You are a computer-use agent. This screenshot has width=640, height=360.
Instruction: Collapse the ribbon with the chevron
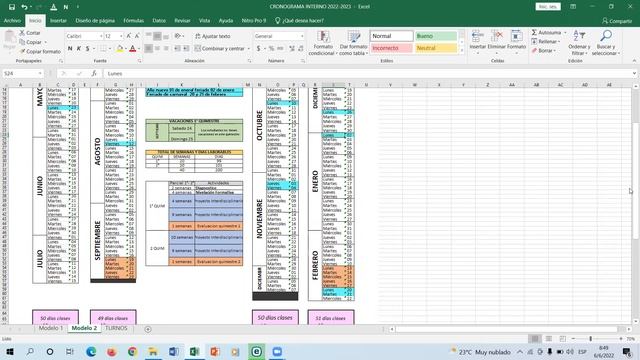(x=634, y=61)
